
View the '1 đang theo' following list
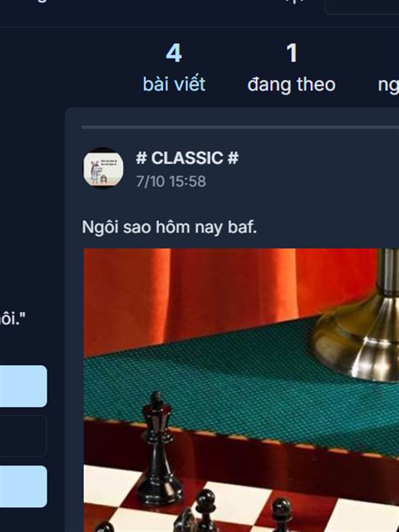point(291,68)
